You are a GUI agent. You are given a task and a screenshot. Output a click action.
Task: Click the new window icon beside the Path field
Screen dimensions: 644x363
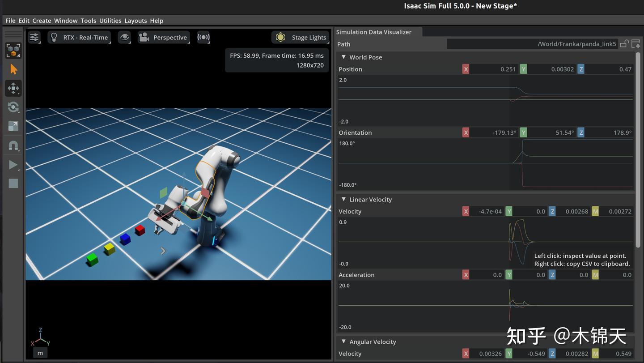point(636,43)
